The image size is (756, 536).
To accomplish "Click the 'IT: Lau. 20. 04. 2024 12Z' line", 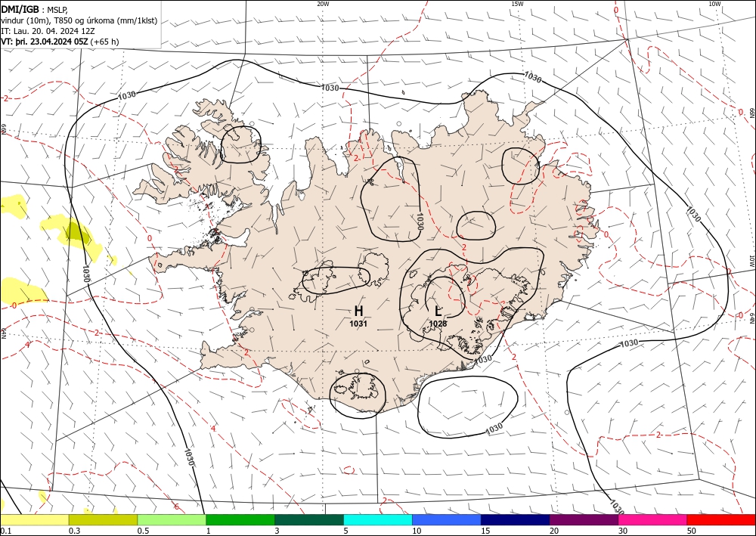I will tap(48, 31).
